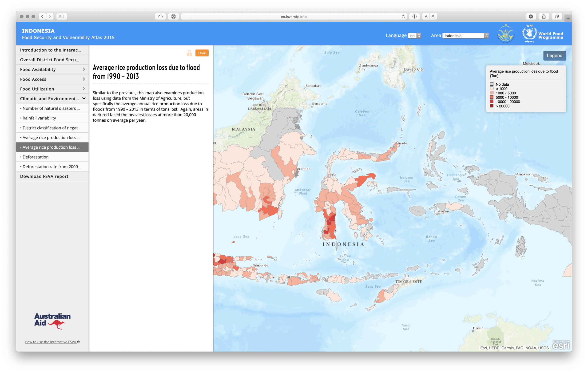Close the description panel with Close button

[x=202, y=53]
